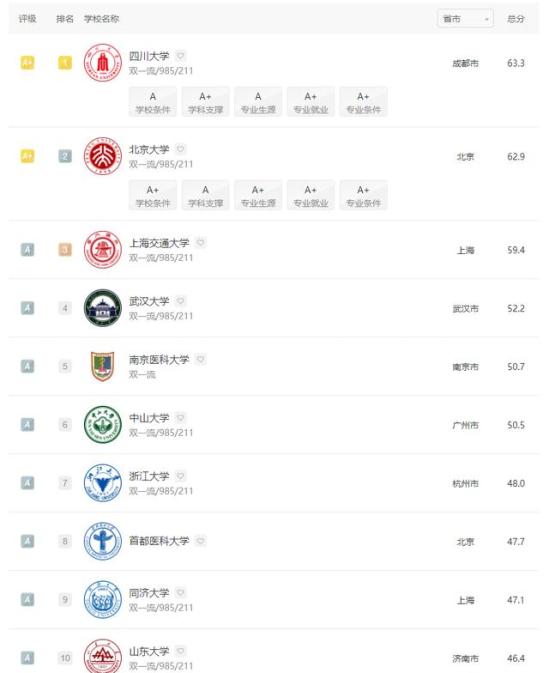The width and height of the screenshot is (549, 673).
Task: Open the 武汉大学 school link
Action: pos(149,301)
